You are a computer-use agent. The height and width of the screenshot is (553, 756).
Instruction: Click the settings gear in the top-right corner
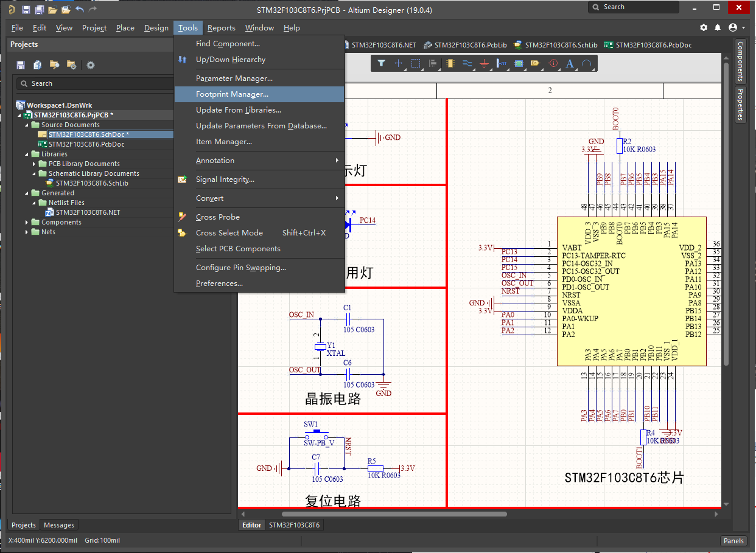704,28
